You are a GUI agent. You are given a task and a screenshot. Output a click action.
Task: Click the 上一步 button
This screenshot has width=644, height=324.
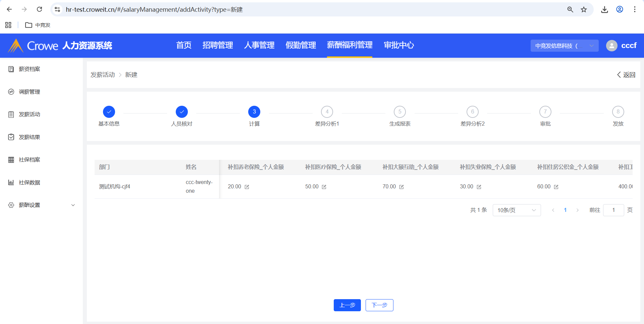tap(347, 305)
